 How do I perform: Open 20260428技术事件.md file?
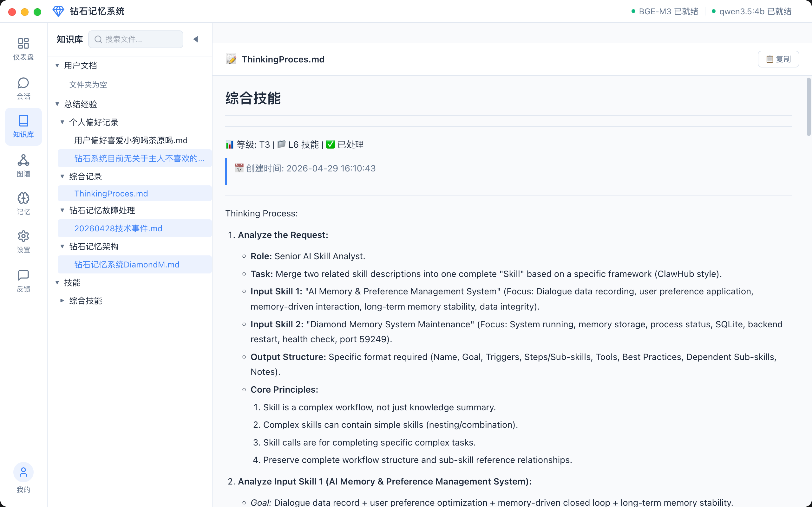coord(118,228)
